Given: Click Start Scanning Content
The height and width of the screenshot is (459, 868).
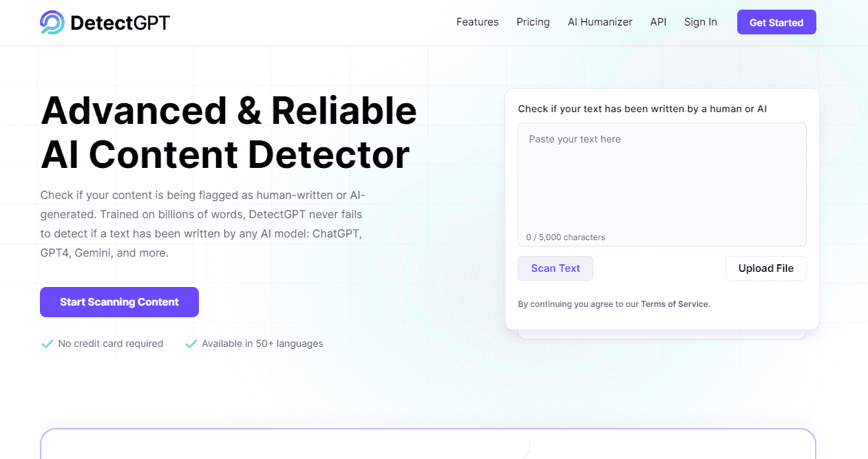Looking at the screenshot, I should 119,301.
